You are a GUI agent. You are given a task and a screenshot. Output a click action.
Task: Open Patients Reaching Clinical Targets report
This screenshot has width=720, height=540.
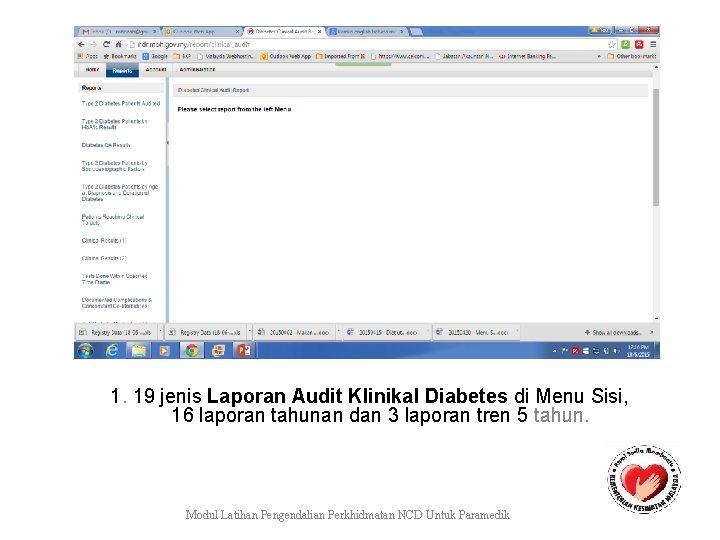113,219
